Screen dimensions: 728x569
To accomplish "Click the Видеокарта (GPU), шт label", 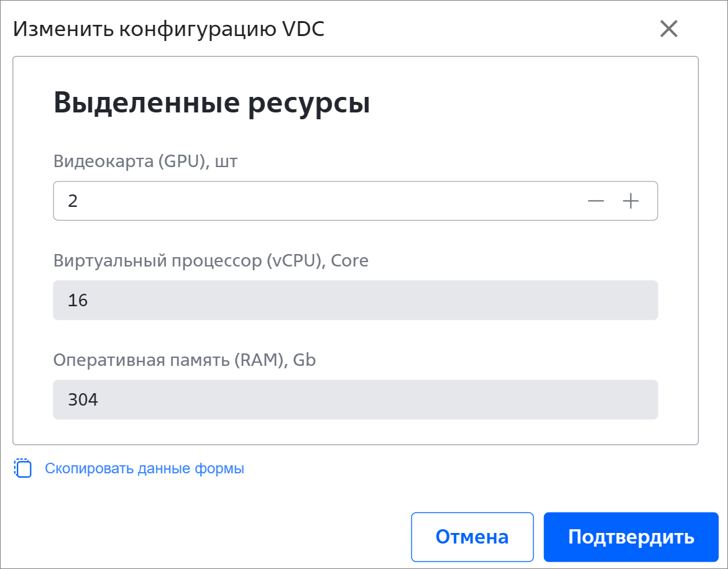I will pyautogui.click(x=145, y=162).
